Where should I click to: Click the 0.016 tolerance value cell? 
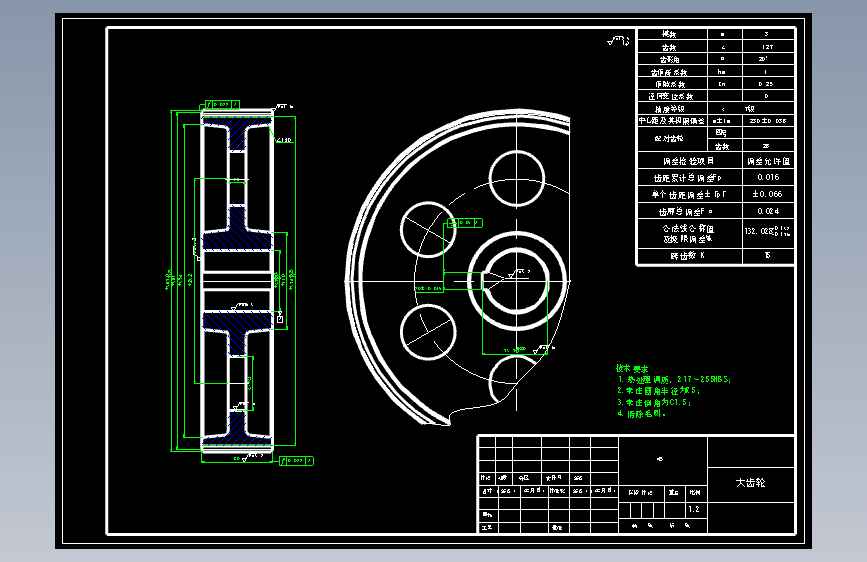point(768,177)
